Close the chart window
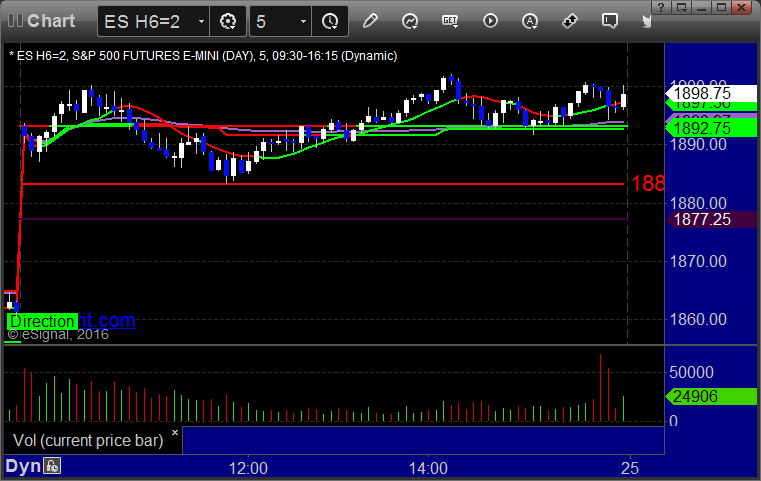 pos(742,7)
